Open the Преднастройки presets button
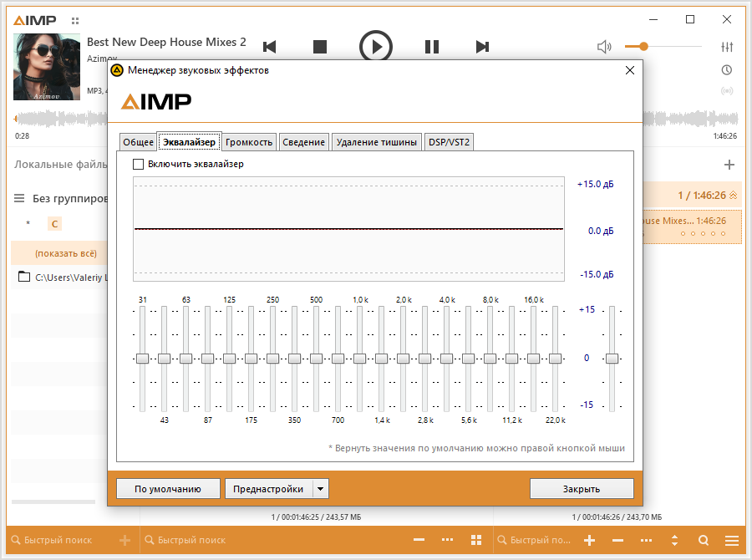Image resolution: width=752 pixels, height=560 pixels. (x=268, y=489)
